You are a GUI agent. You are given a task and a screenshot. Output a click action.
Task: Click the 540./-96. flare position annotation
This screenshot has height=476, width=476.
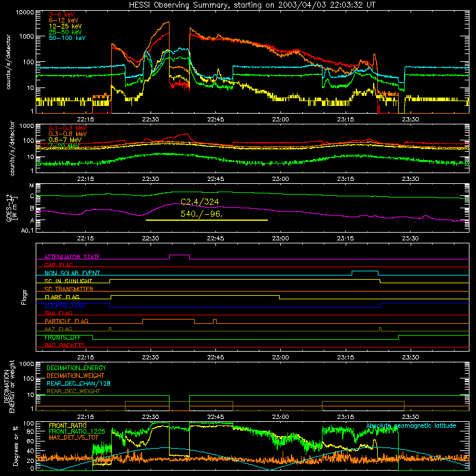click(202, 214)
